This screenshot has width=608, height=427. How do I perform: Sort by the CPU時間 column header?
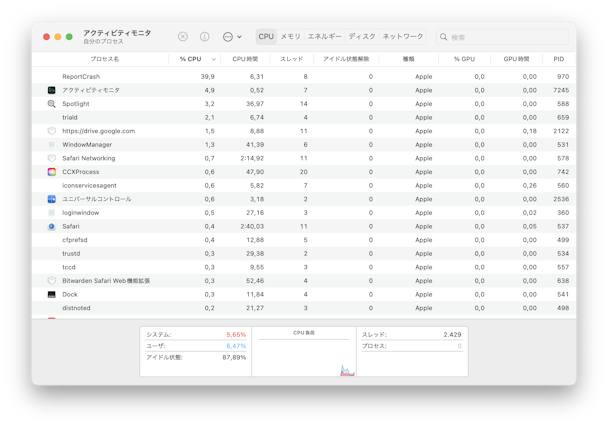tap(245, 59)
